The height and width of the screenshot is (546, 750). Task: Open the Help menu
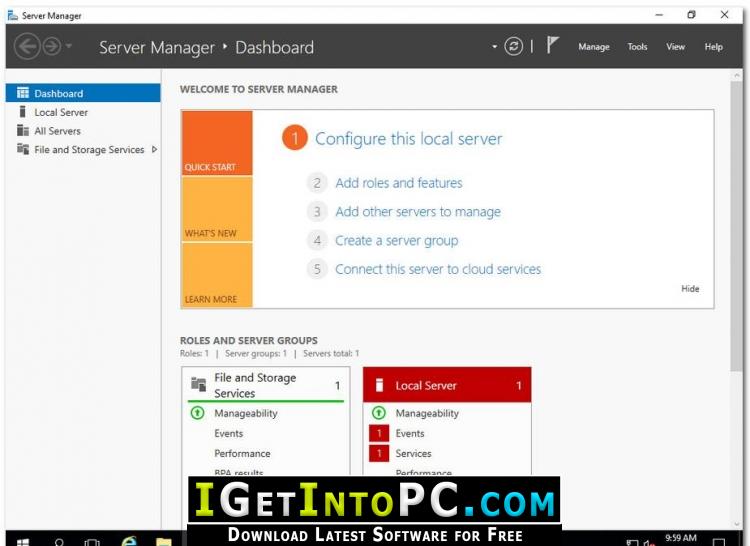tap(713, 47)
